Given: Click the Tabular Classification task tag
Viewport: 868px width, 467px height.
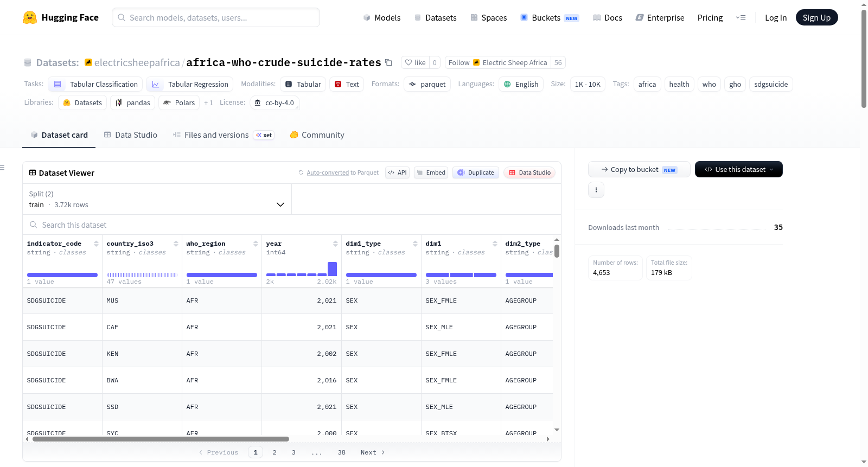Looking at the screenshot, I should 95,84.
